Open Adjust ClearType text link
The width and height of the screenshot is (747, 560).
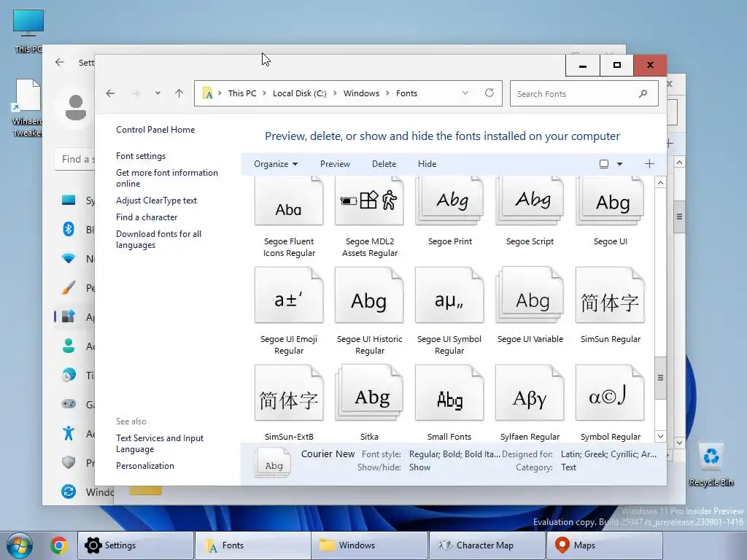tap(156, 201)
